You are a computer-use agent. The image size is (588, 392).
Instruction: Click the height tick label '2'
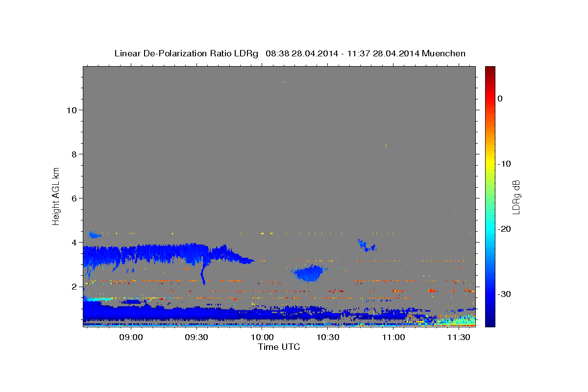tap(74, 286)
